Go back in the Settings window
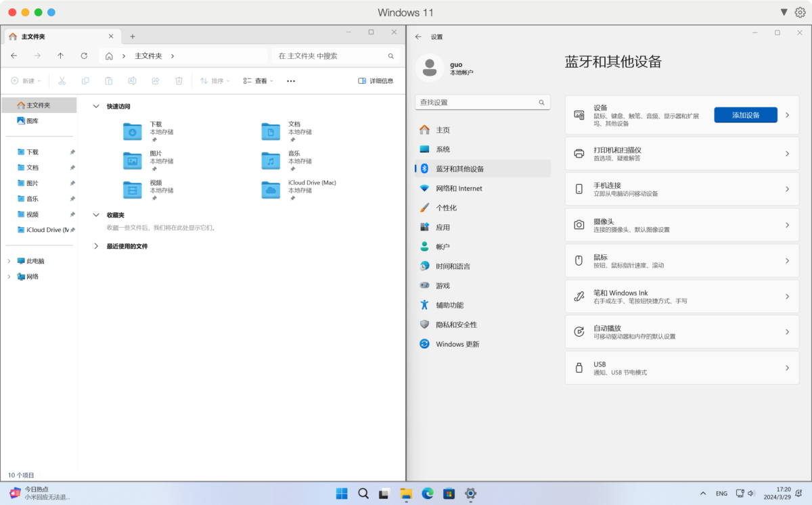The image size is (812, 505). pyautogui.click(x=418, y=37)
